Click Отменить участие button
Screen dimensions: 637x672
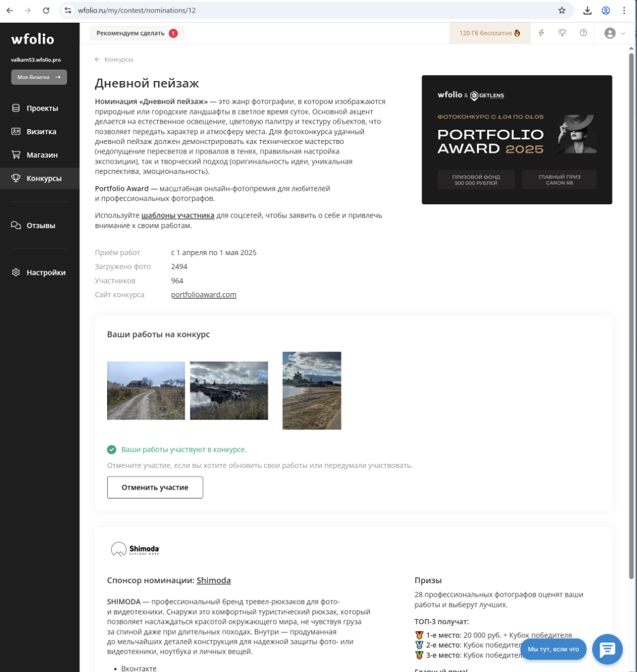click(x=155, y=487)
